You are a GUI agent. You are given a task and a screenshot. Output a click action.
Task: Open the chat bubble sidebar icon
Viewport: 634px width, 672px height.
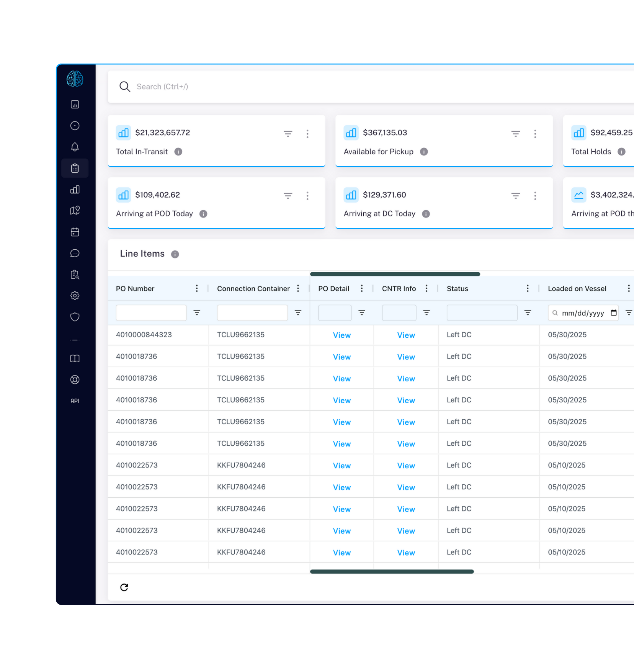(x=75, y=253)
